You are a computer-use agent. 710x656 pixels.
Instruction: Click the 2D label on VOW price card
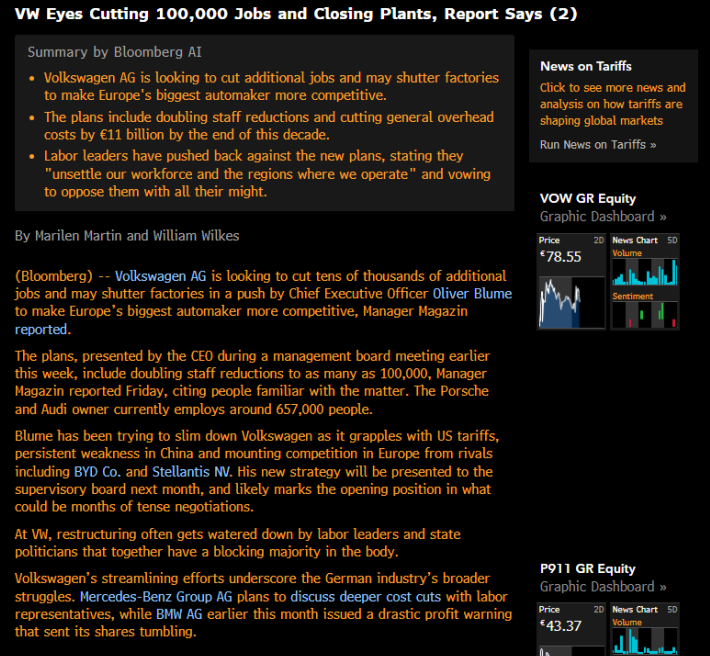[x=599, y=240]
